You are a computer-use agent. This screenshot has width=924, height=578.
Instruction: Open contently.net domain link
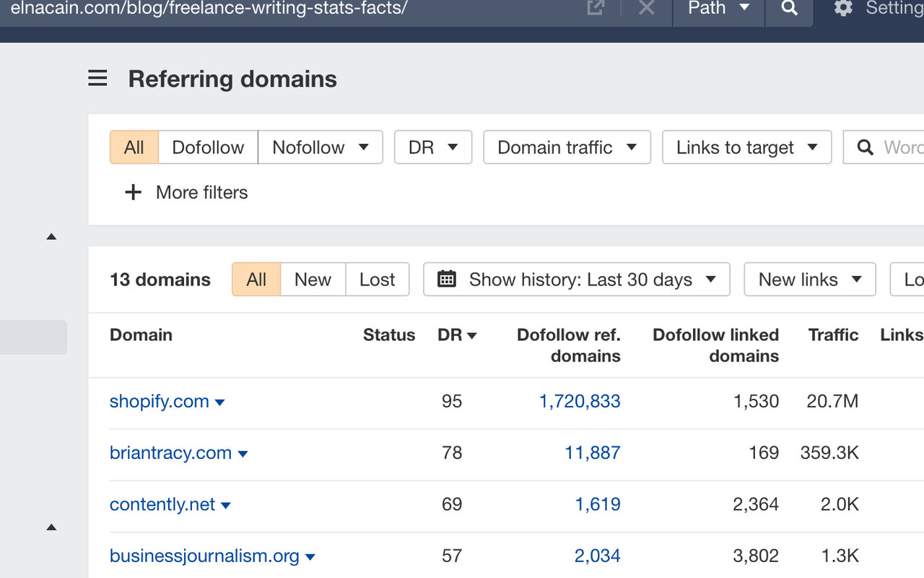point(162,504)
